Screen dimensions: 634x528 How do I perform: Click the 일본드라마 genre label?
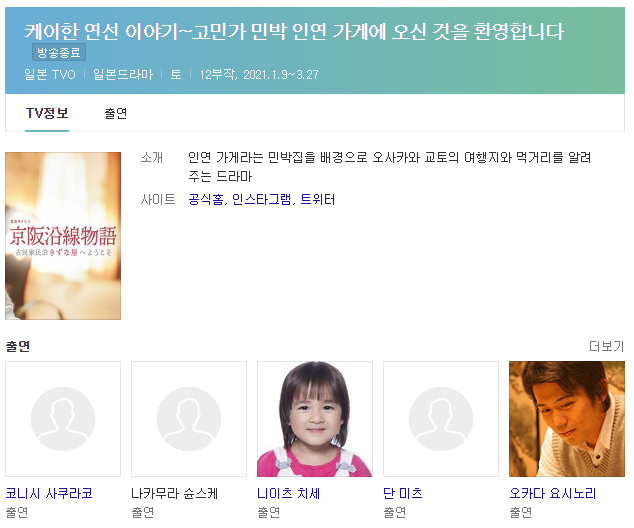click(123, 74)
